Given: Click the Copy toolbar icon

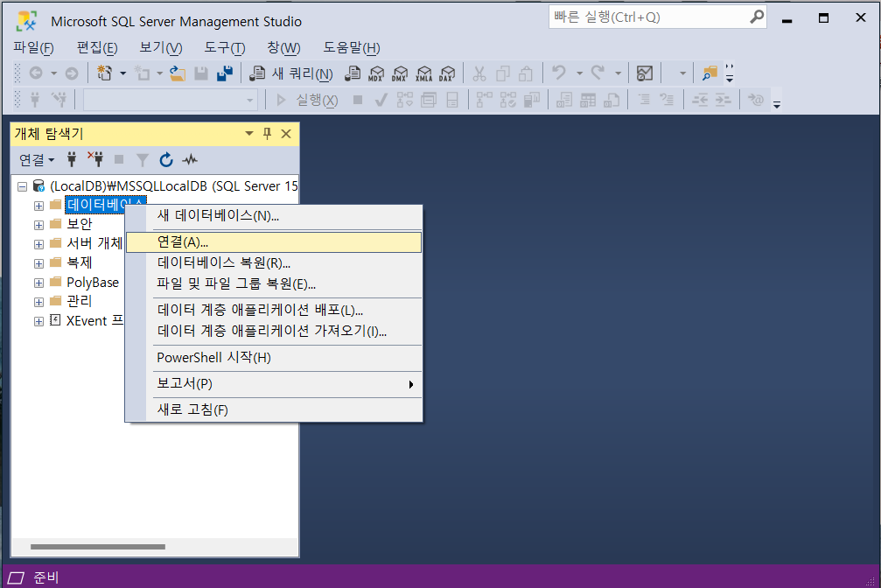Looking at the screenshot, I should (503, 73).
